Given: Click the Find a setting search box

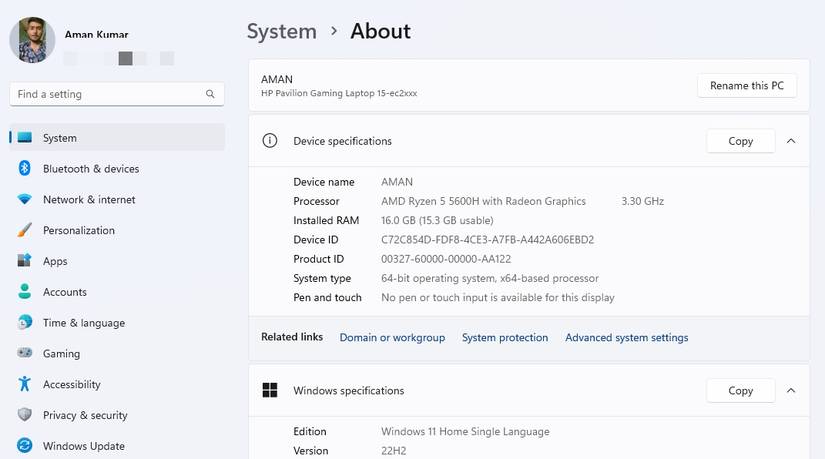Looking at the screenshot, I should pos(110,94).
